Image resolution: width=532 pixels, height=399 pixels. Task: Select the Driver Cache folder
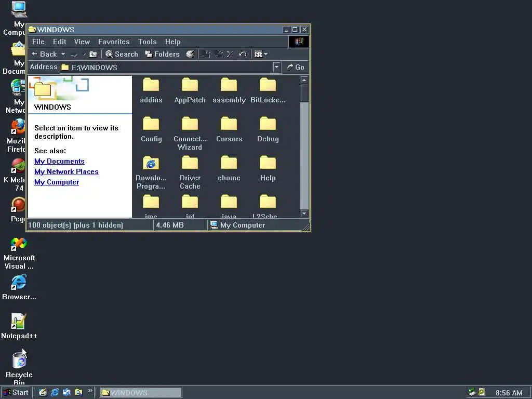pyautogui.click(x=190, y=172)
